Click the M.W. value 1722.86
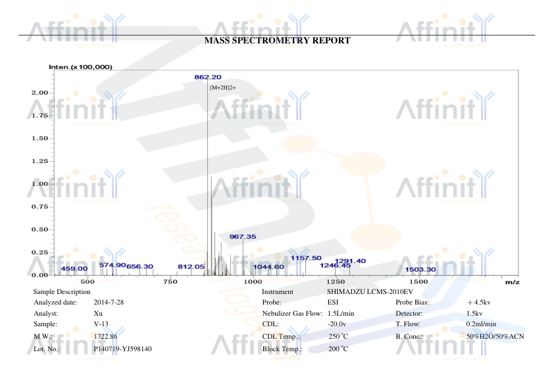Viewport: 554px width, 392px height. click(105, 337)
